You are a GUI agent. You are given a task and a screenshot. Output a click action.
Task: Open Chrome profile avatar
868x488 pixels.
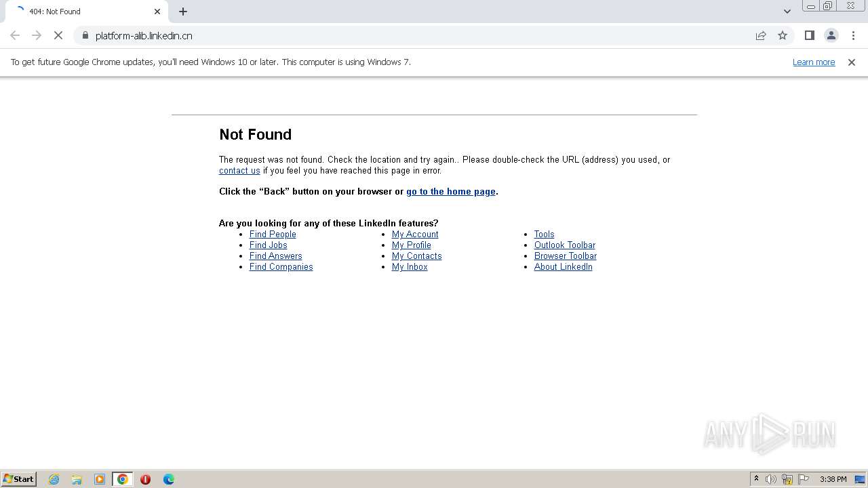pyautogui.click(x=831, y=35)
